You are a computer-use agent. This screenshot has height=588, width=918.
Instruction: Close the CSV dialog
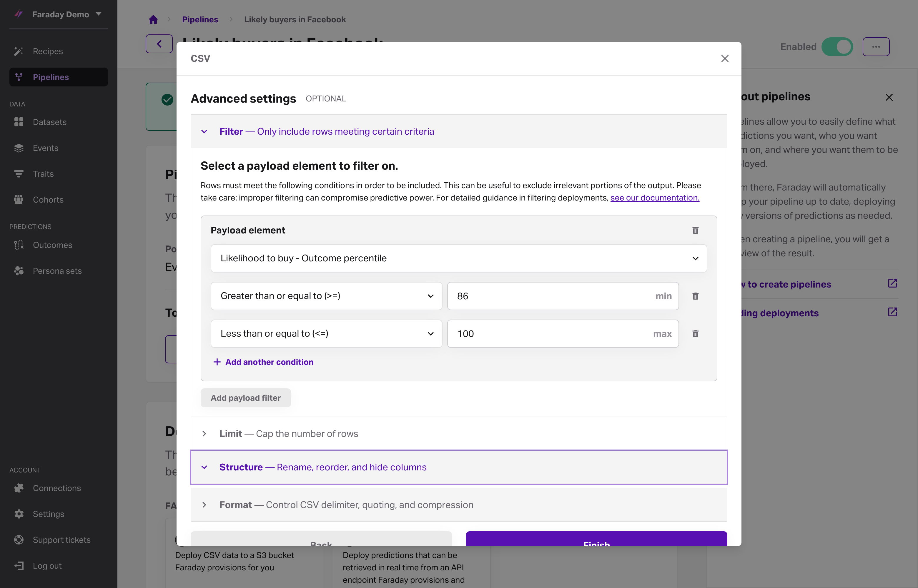(x=725, y=59)
